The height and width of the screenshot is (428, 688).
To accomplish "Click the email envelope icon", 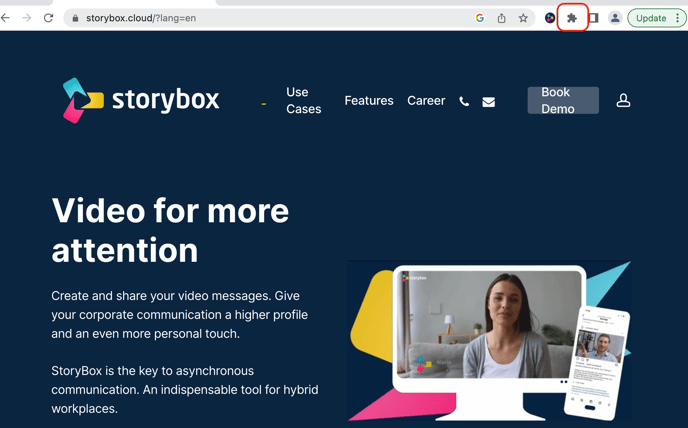I will pyautogui.click(x=488, y=102).
